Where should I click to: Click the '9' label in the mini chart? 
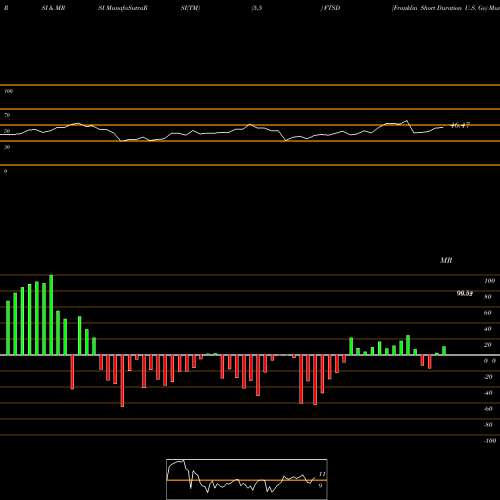click(x=320, y=486)
